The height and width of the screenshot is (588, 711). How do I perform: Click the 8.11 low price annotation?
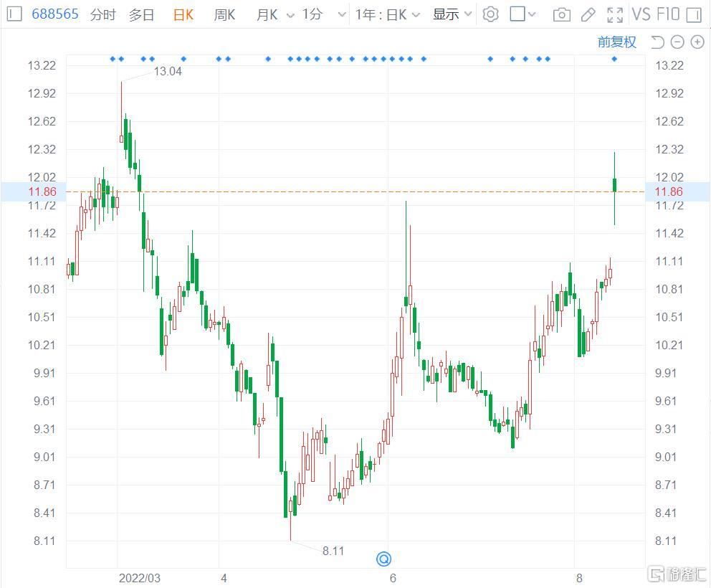(333, 551)
